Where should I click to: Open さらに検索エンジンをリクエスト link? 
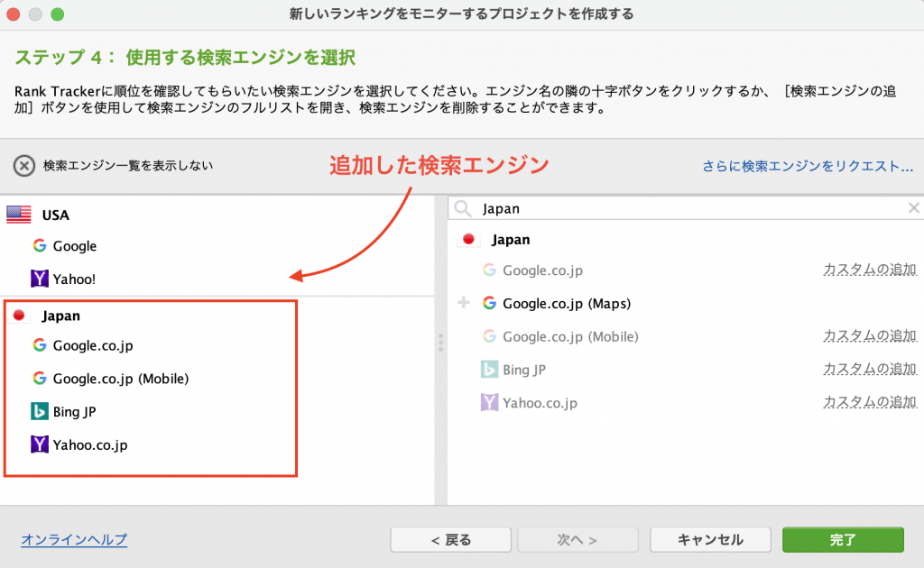[808, 167]
